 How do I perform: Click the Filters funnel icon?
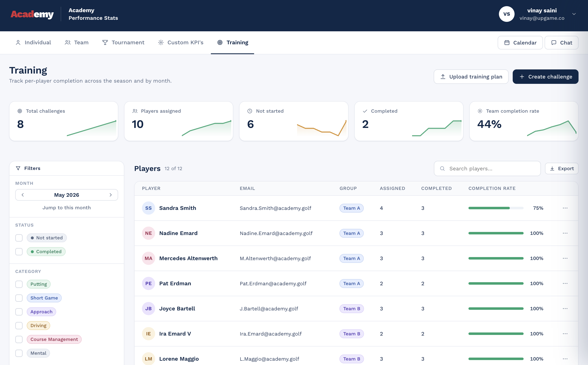pyautogui.click(x=18, y=168)
